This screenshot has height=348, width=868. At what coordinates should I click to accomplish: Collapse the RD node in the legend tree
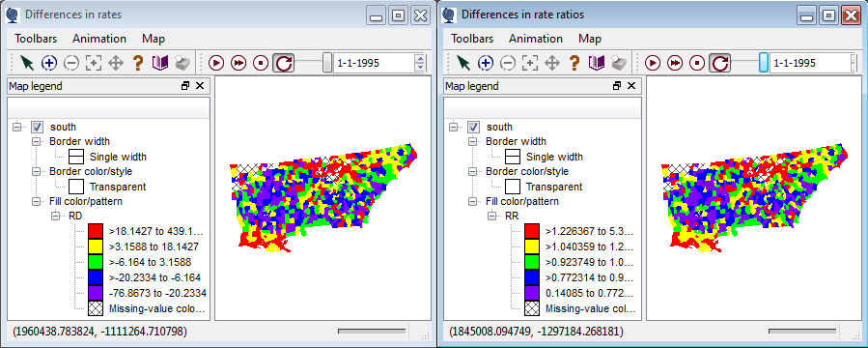click(x=56, y=217)
